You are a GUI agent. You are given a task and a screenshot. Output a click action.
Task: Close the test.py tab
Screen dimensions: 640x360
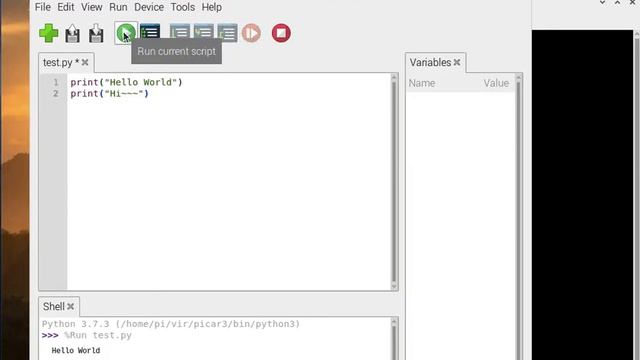coord(85,62)
